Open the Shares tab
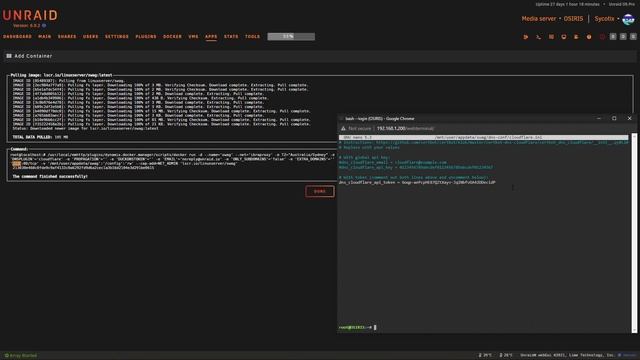640x360 pixels. click(67, 37)
